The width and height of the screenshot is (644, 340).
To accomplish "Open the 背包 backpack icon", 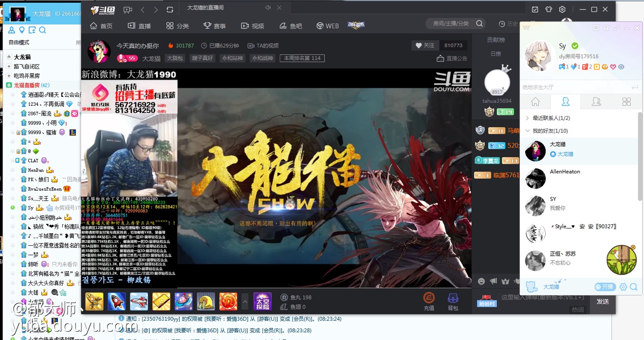I will pos(453,301).
